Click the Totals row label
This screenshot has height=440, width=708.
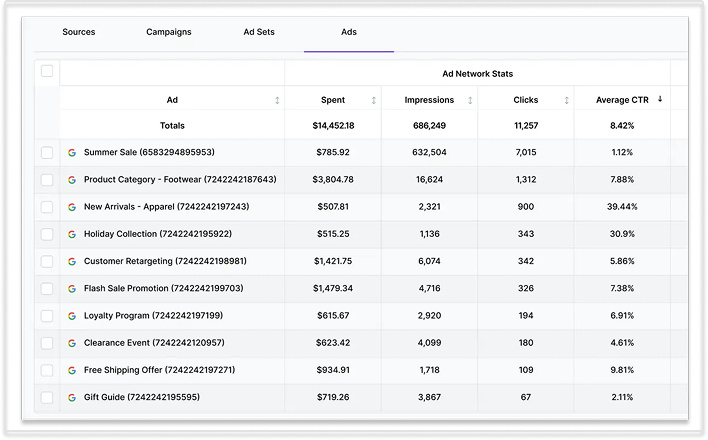172,126
